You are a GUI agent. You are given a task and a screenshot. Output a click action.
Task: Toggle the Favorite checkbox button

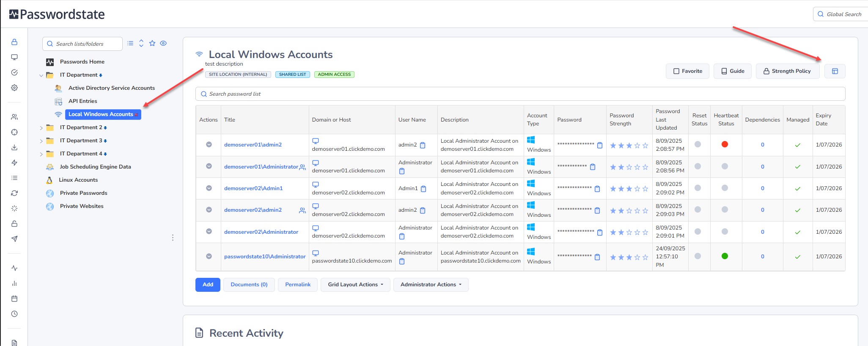tap(687, 71)
